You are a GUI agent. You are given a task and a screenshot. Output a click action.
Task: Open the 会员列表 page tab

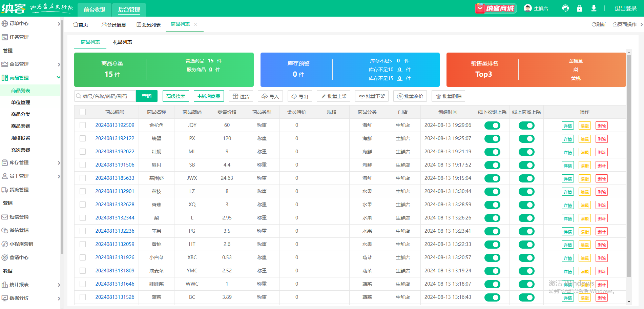click(x=148, y=24)
